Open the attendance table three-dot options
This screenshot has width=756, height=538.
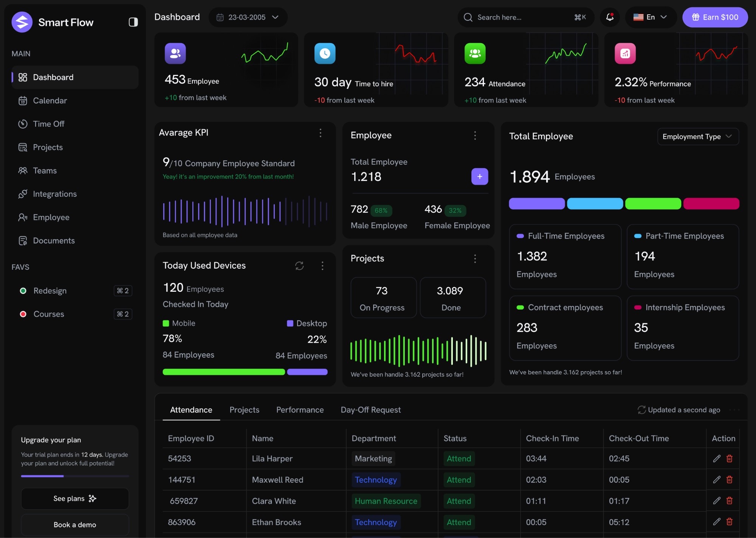click(x=734, y=410)
